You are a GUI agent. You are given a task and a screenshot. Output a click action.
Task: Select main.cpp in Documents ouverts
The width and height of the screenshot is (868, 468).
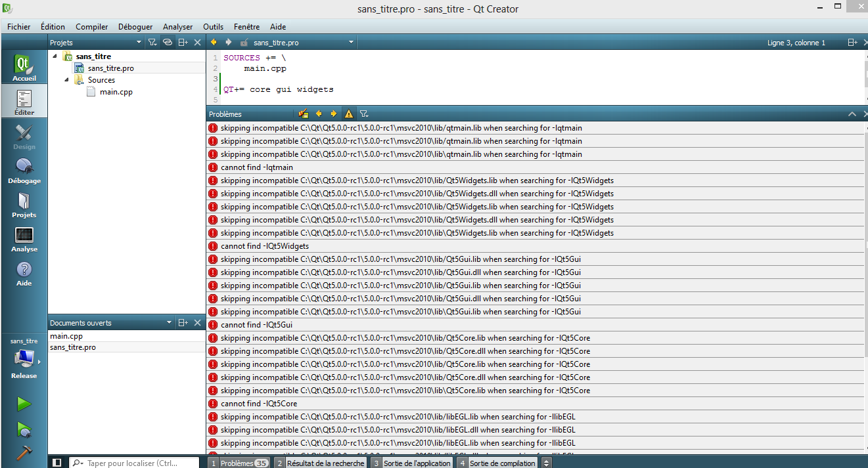pos(127,336)
